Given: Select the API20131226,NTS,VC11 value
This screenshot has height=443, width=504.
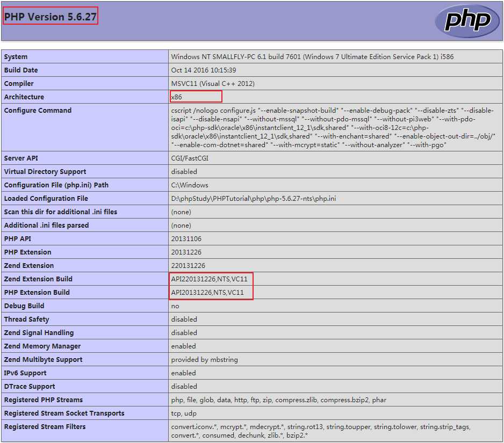Looking at the screenshot, I should [x=207, y=293].
